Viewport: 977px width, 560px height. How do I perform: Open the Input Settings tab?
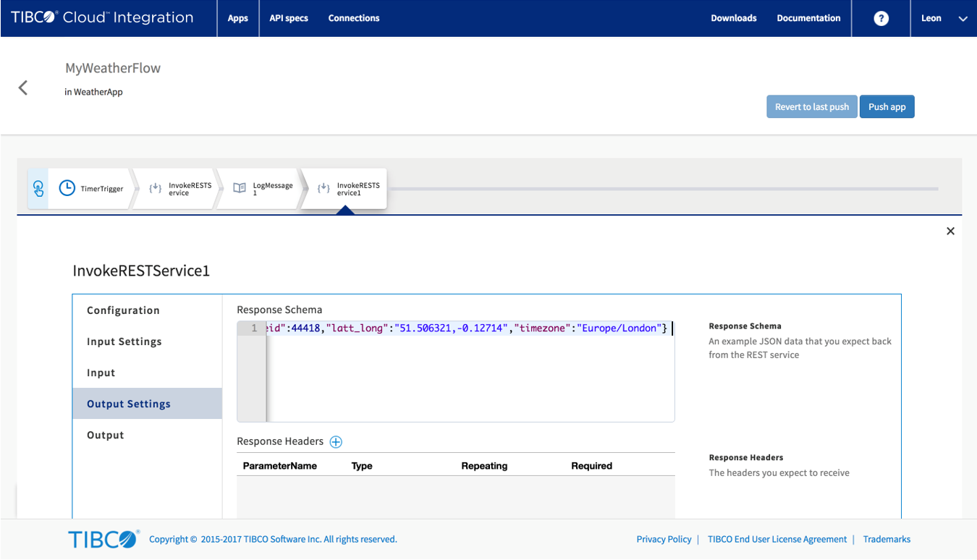124,341
